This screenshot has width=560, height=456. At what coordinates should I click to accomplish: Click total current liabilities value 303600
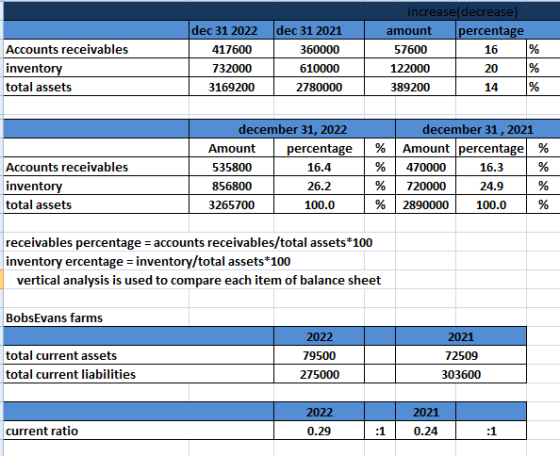(x=461, y=375)
